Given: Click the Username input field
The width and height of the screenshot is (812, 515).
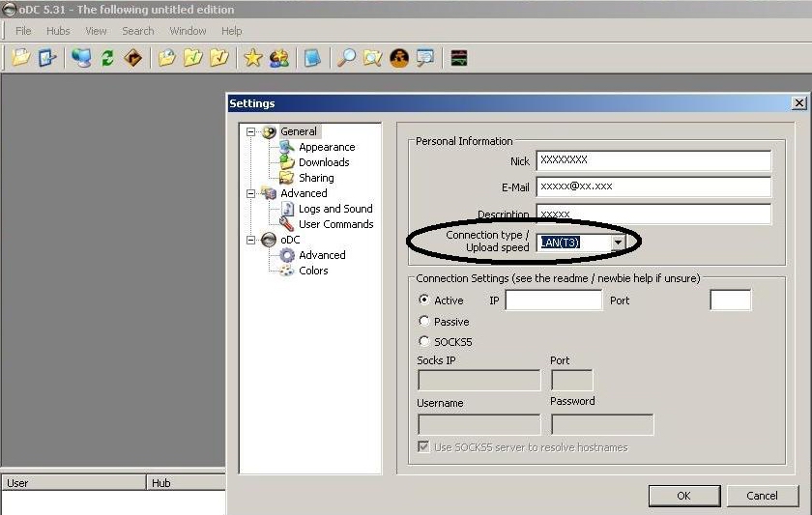Looking at the screenshot, I should (x=479, y=424).
